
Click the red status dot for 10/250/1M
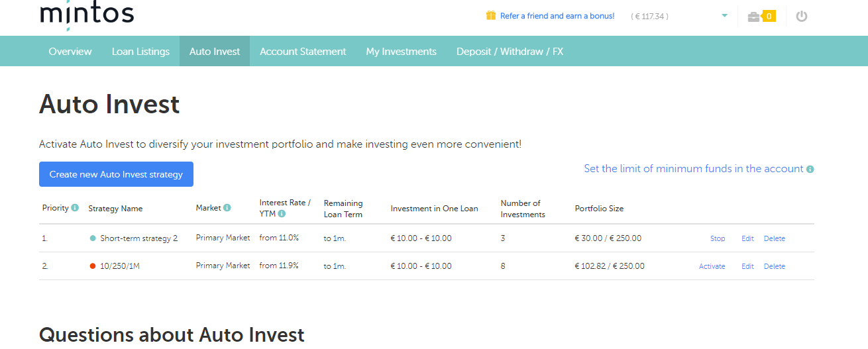93,266
